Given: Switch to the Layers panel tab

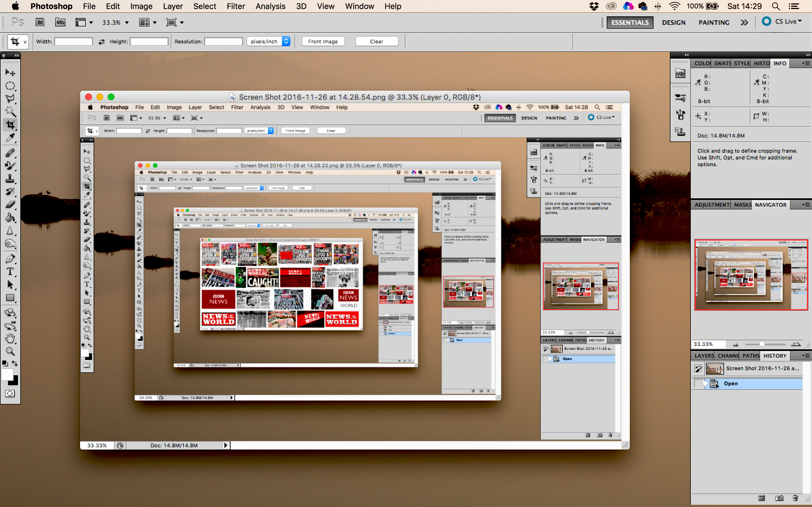Looking at the screenshot, I should pyautogui.click(x=704, y=356).
